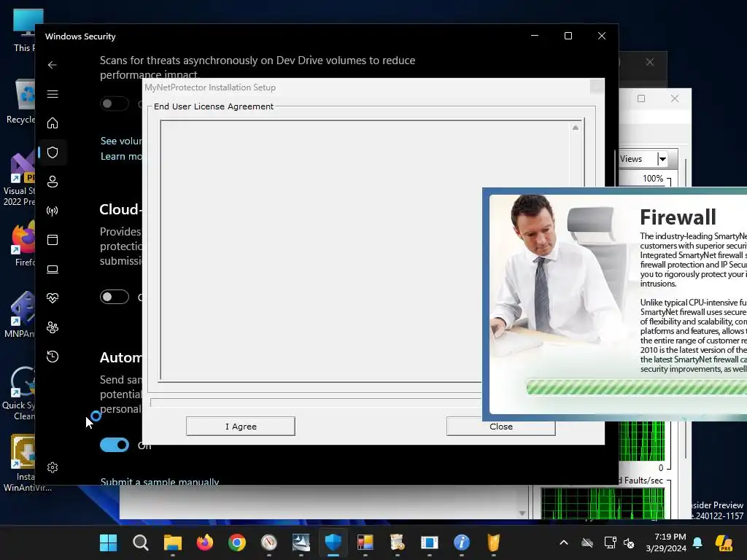
Task: Close the MyNetProtector Installation Setup title bar button
Action: tap(597, 87)
